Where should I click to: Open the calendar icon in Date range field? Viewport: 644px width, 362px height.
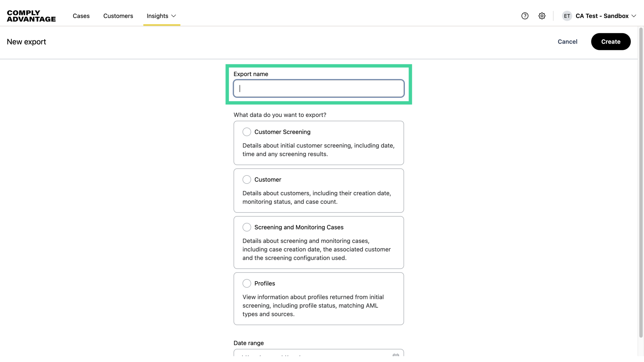click(x=396, y=356)
